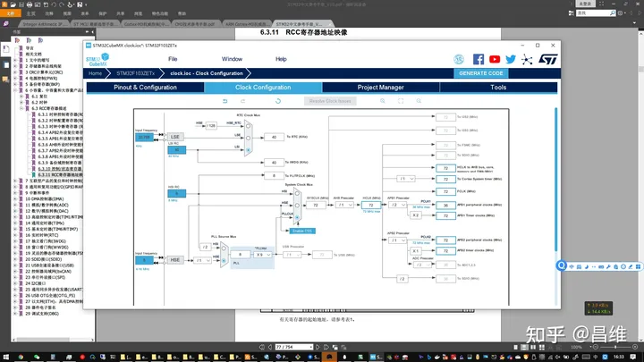Click HCLK (MHz) value field
This screenshot has width=644, height=362.
click(371, 205)
